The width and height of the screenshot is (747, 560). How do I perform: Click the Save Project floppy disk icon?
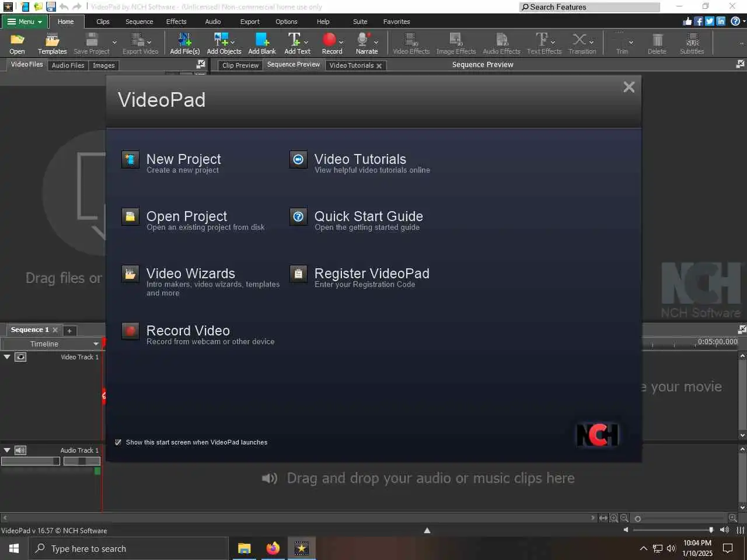click(x=92, y=40)
